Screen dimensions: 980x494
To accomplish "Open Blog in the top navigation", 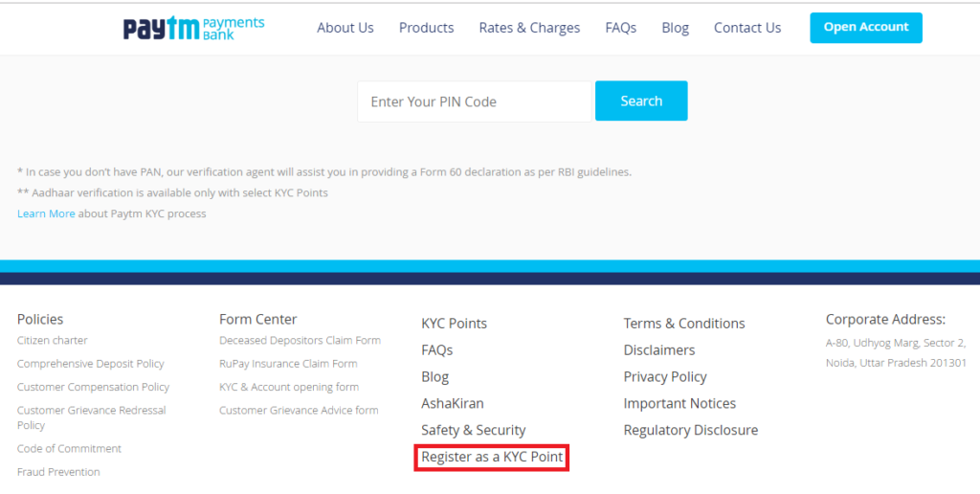I will (x=675, y=28).
